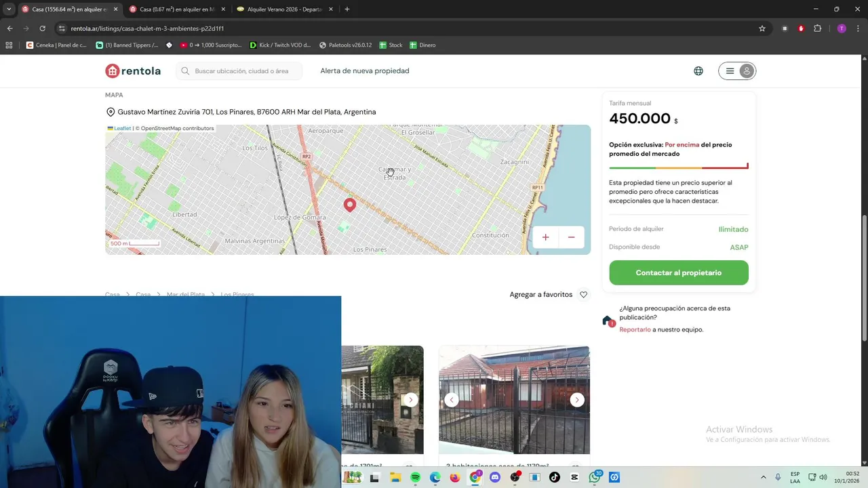Open Discord from the taskbar
The width and height of the screenshot is (868, 488).
point(494,477)
